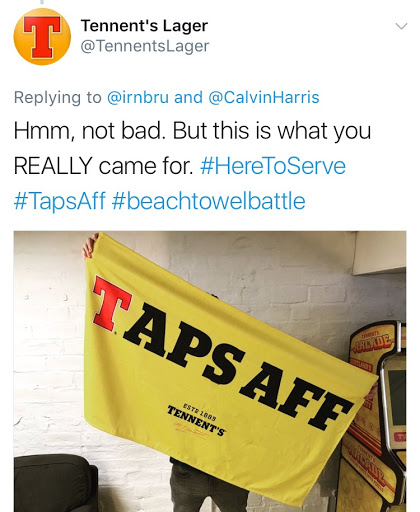Open the @CalvinHarris mention
The width and height of the screenshot is (420, 512).
[x=264, y=97]
